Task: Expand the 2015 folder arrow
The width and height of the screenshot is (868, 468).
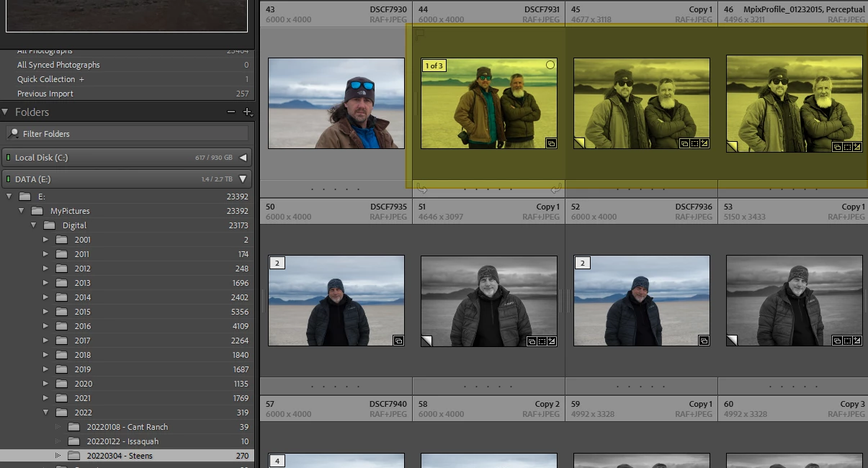Action: (x=46, y=312)
